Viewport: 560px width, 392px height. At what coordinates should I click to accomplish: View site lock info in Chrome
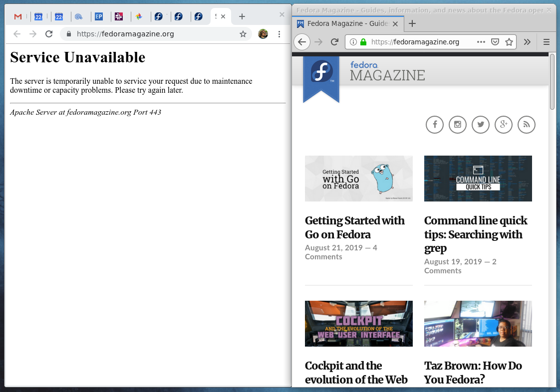point(69,34)
